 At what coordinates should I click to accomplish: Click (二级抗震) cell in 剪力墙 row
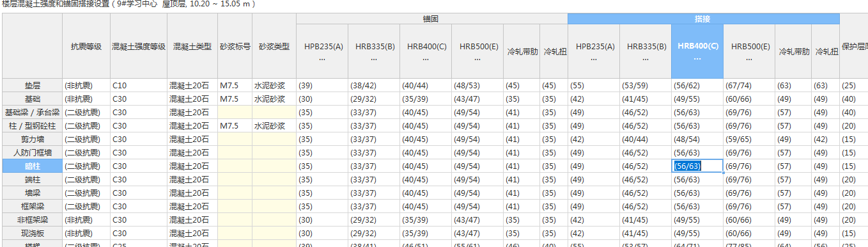[86, 139]
